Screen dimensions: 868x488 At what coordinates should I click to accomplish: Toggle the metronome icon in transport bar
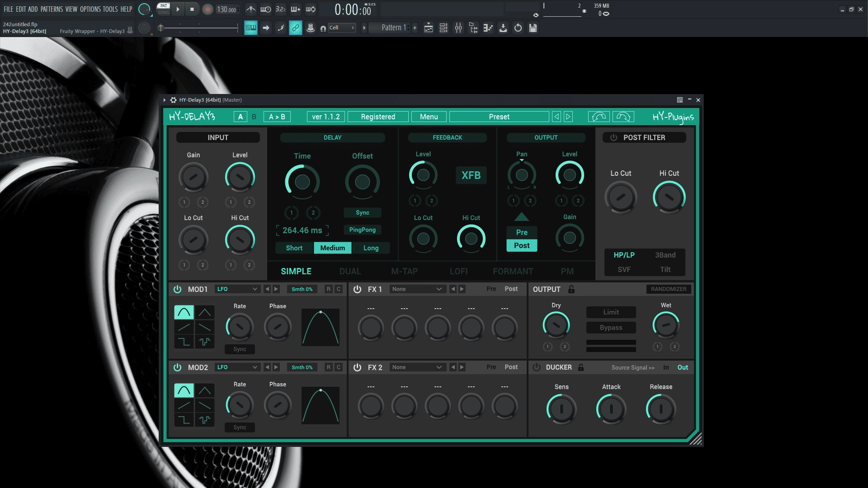point(250,9)
